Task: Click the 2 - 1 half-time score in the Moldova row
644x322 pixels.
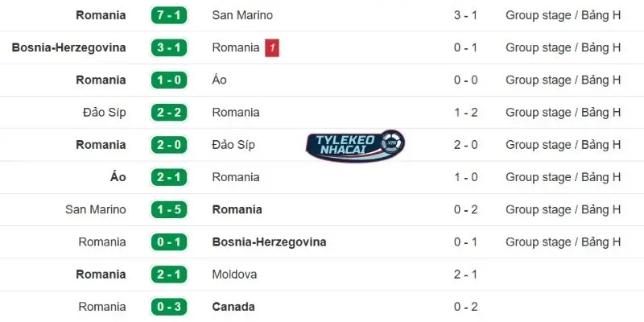Action: click(466, 275)
